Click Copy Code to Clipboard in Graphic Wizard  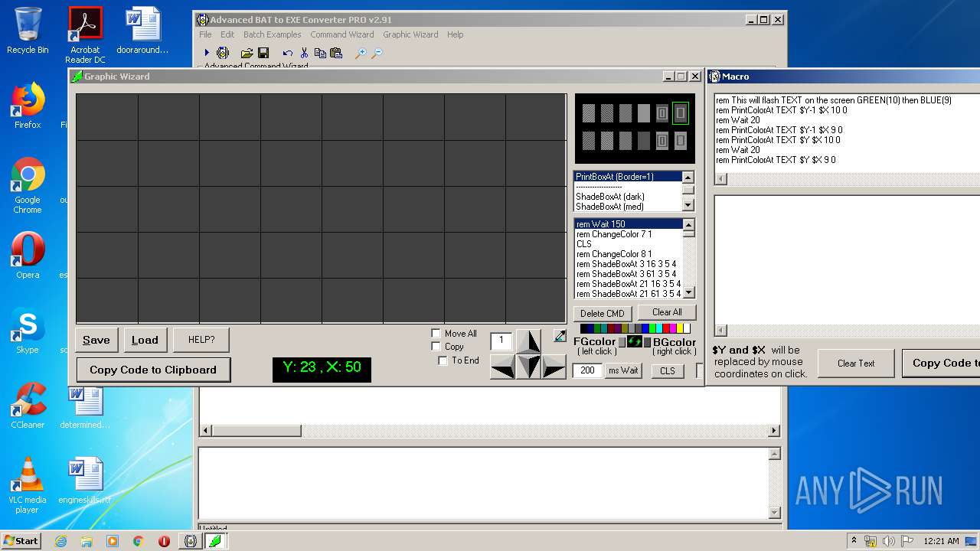[x=153, y=370]
